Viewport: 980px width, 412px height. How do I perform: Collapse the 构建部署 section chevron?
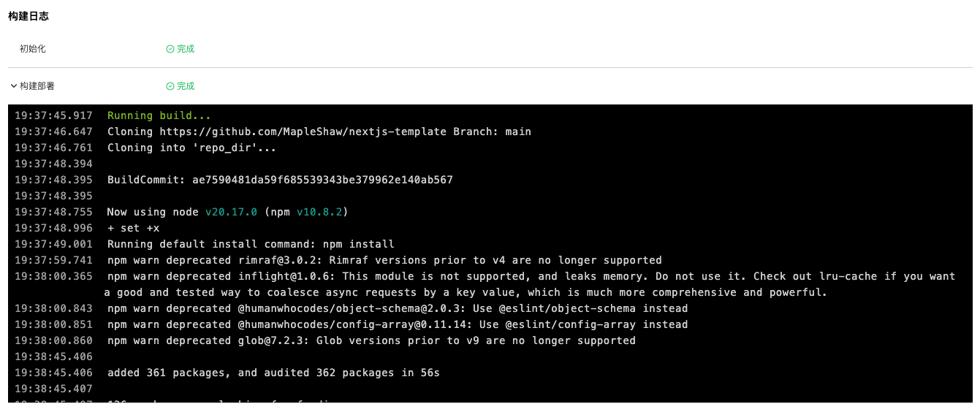coord(13,86)
